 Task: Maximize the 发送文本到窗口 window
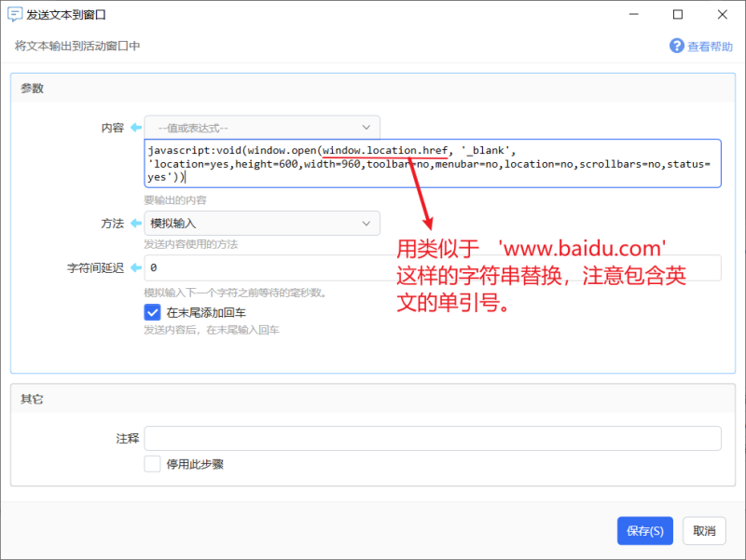[678, 14]
